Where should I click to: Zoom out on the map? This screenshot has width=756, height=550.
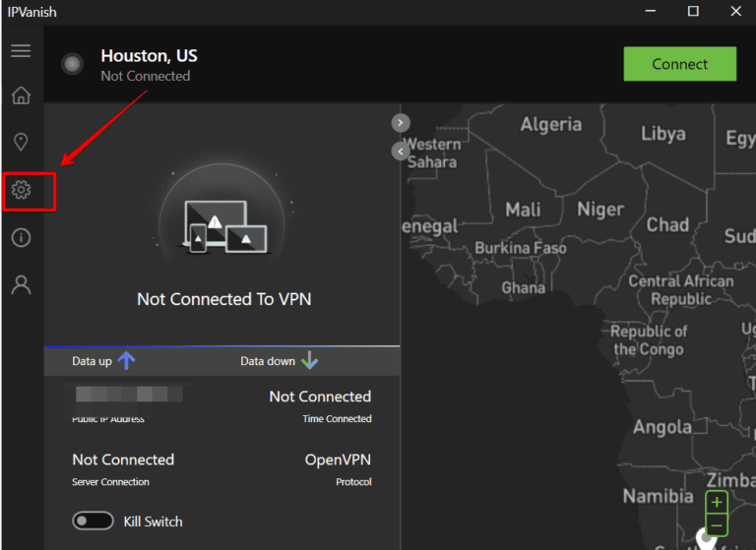pyautogui.click(x=717, y=526)
